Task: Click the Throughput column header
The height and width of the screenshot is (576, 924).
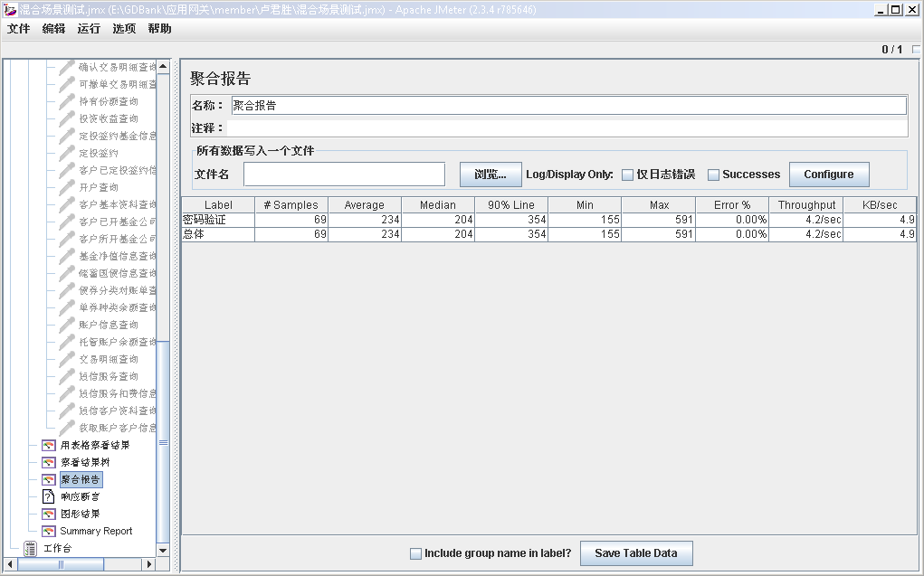Action: (x=806, y=205)
